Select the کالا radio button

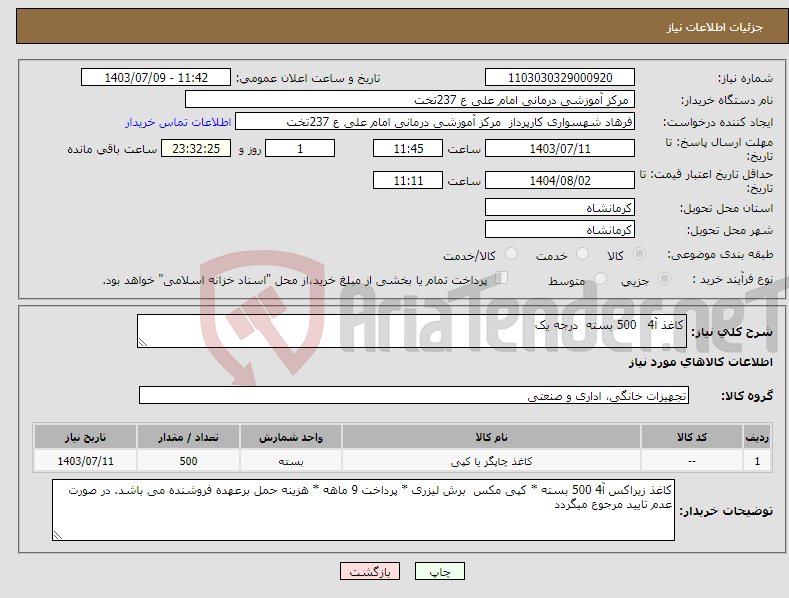coord(639,254)
